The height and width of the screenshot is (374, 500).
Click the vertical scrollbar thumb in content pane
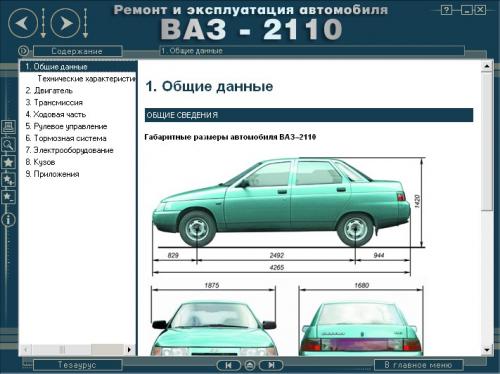pos(487,141)
